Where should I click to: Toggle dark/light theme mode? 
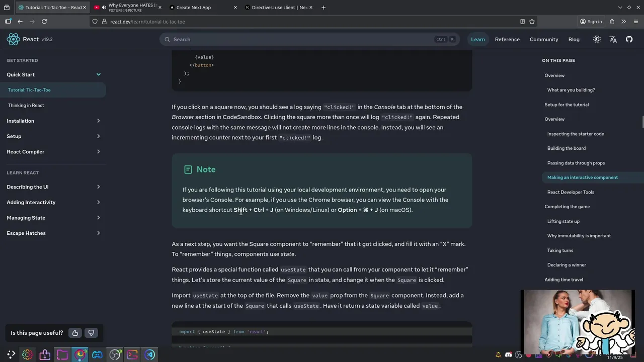click(x=597, y=39)
